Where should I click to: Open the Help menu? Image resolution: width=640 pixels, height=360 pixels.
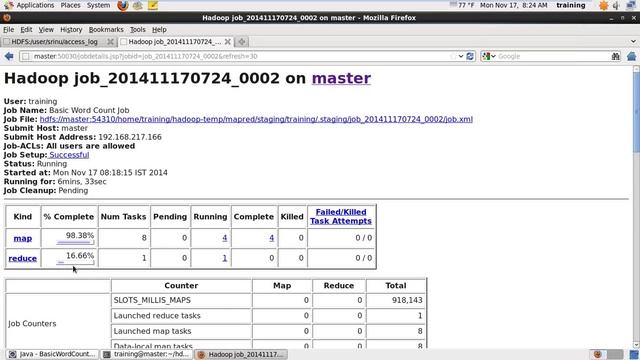coord(159,30)
